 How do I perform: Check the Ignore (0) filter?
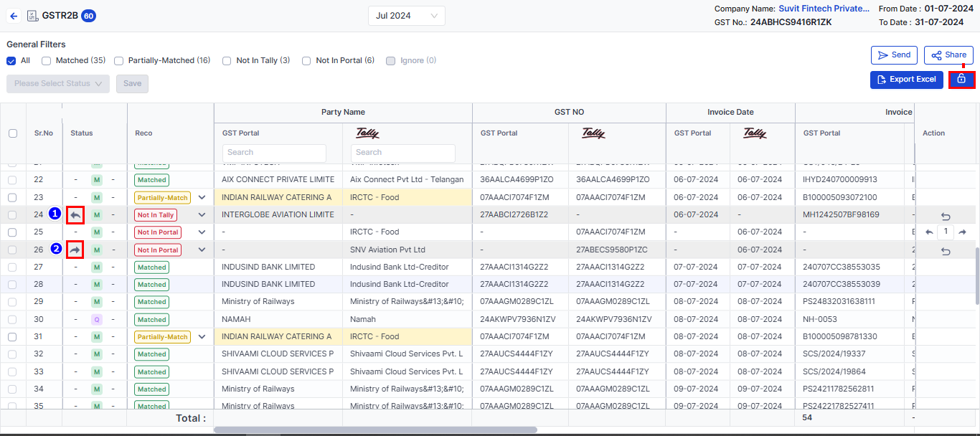coord(391,61)
